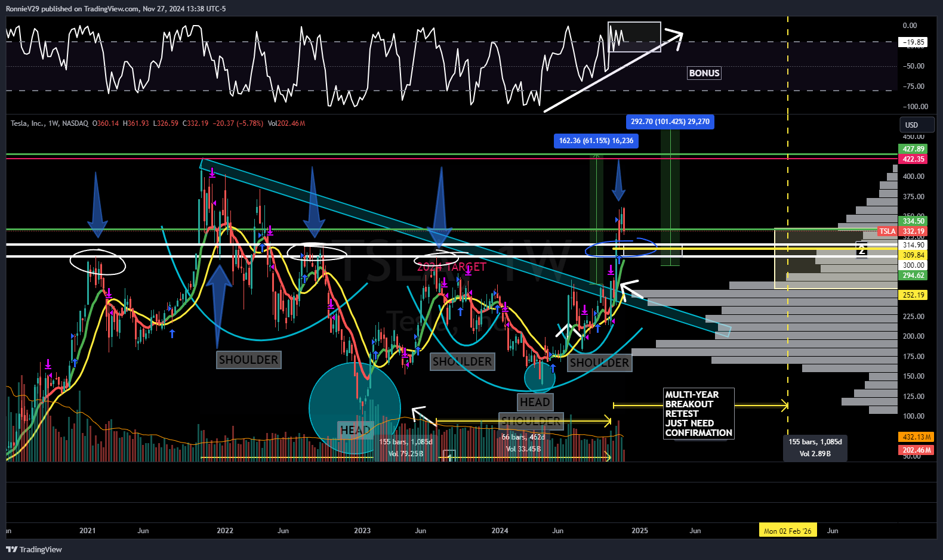The height and width of the screenshot is (560, 943).
Task: Click the 375.00 price scale label
Action: 913,197
